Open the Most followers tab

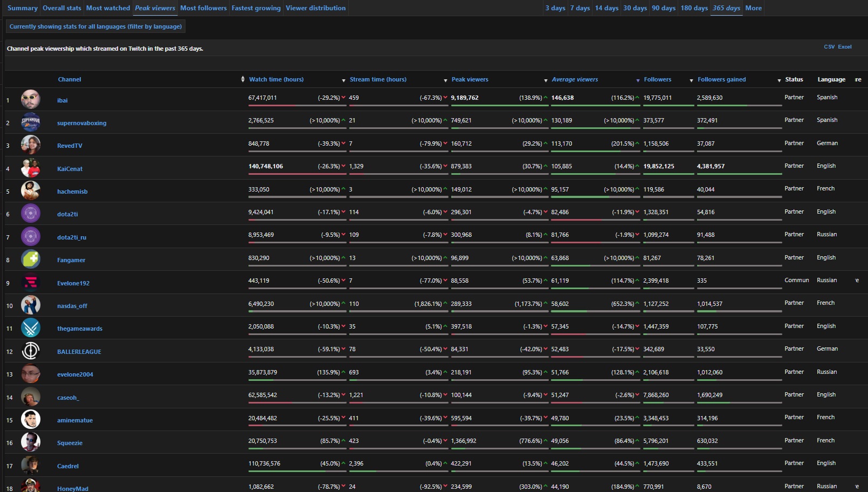point(203,8)
